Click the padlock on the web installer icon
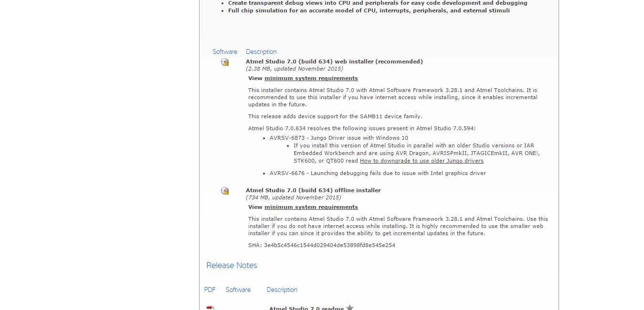644x310 pixels. coord(227,64)
